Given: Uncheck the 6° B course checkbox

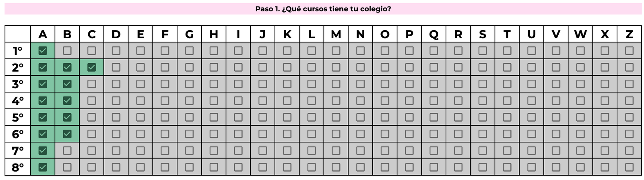Looking at the screenshot, I should (x=67, y=134).
